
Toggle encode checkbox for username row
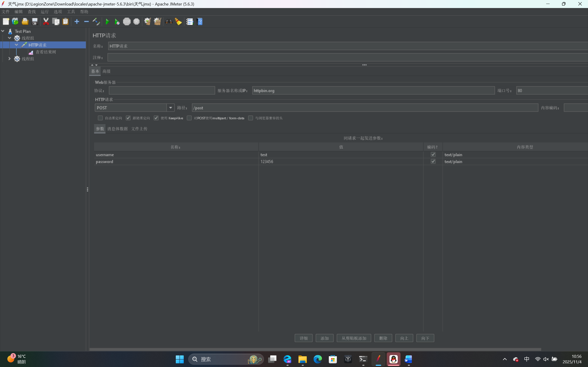pos(433,154)
